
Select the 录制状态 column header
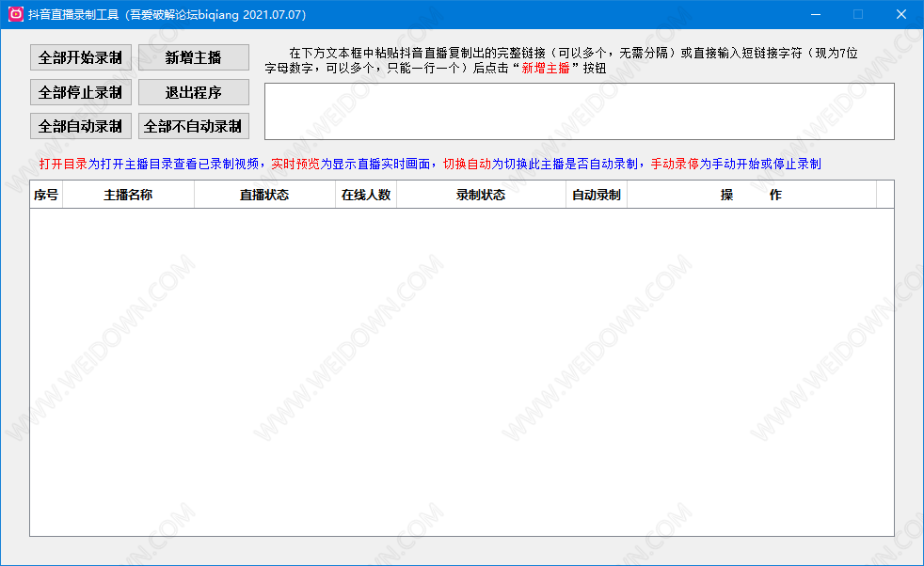click(x=481, y=195)
